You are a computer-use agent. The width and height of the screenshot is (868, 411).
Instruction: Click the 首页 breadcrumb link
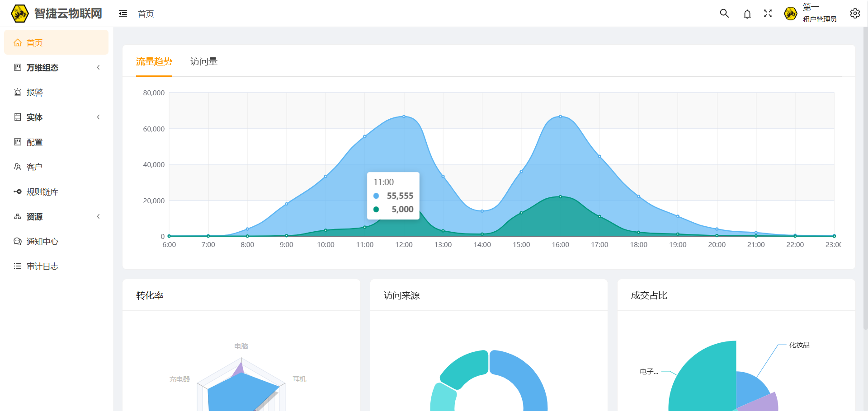pos(146,14)
